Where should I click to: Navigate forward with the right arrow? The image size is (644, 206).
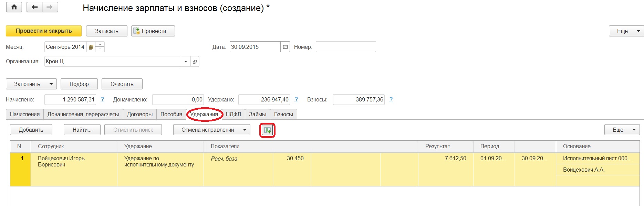point(50,7)
